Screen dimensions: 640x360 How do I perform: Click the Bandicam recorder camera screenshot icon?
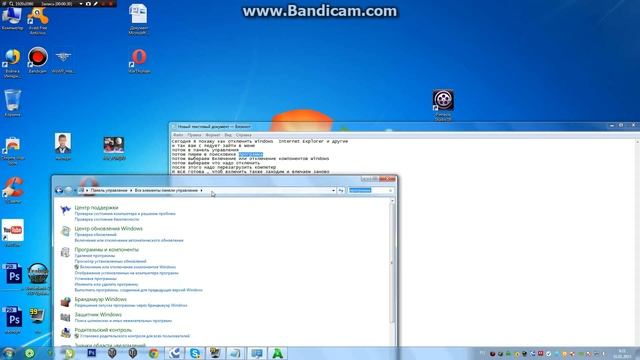click(x=88, y=3)
